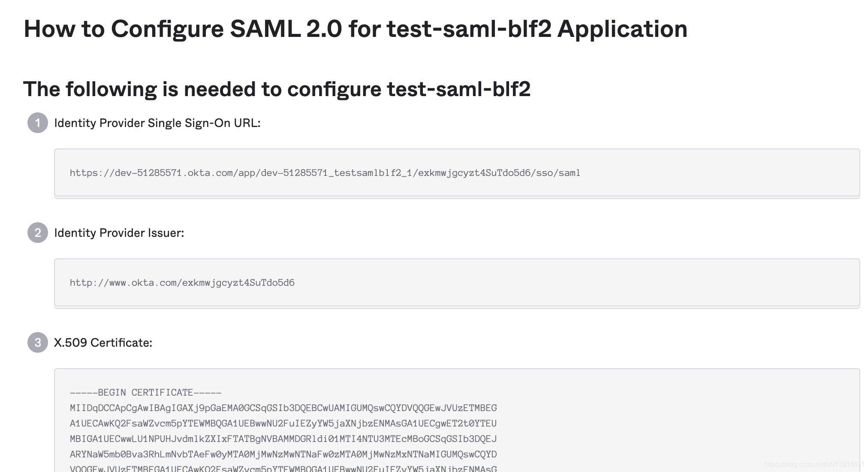The width and height of the screenshot is (868, 472).
Task: Click the partially visible certificate line starting with VQQGEwJVUz
Action: point(283,469)
